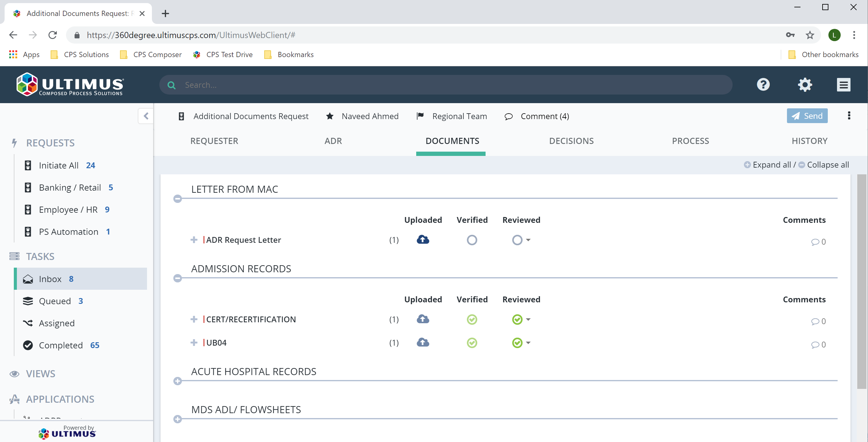Click the flag icon beside Regional Team

420,116
